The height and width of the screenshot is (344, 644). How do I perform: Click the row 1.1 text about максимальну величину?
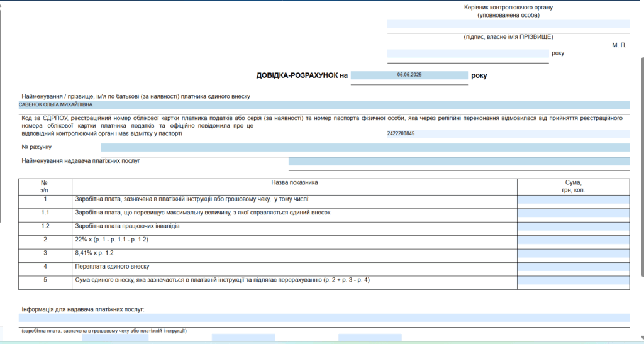203,213
